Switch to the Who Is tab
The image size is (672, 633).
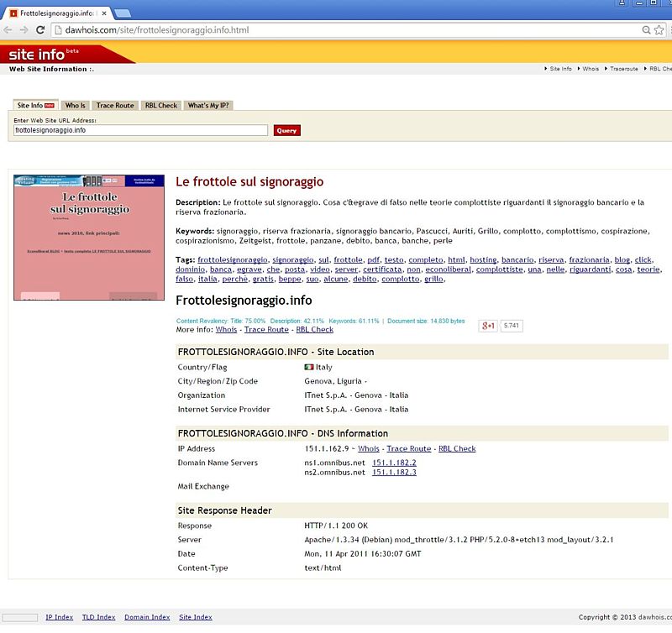pyautogui.click(x=76, y=106)
